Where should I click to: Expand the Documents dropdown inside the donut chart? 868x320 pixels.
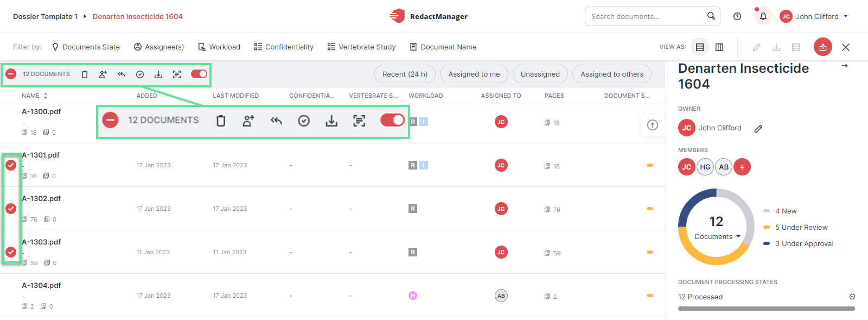pyautogui.click(x=718, y=237)
